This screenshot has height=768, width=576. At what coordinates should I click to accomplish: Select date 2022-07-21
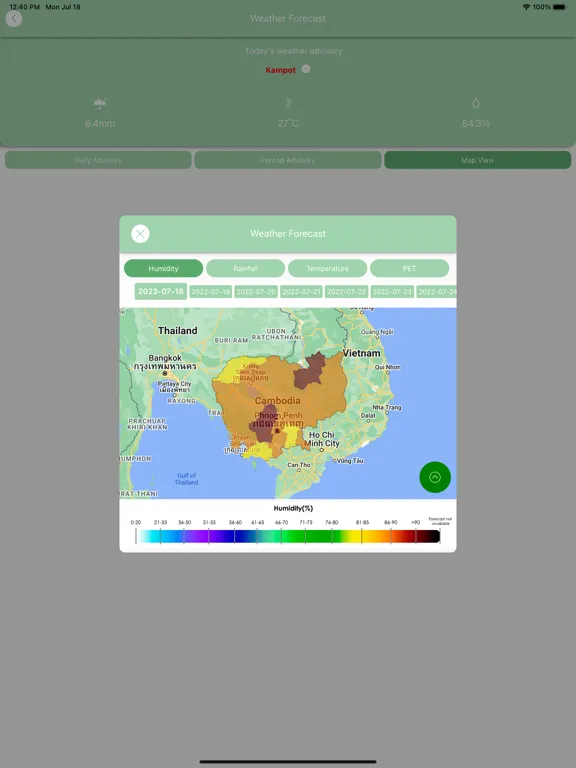pyautogui.click(x=301, y=292)
